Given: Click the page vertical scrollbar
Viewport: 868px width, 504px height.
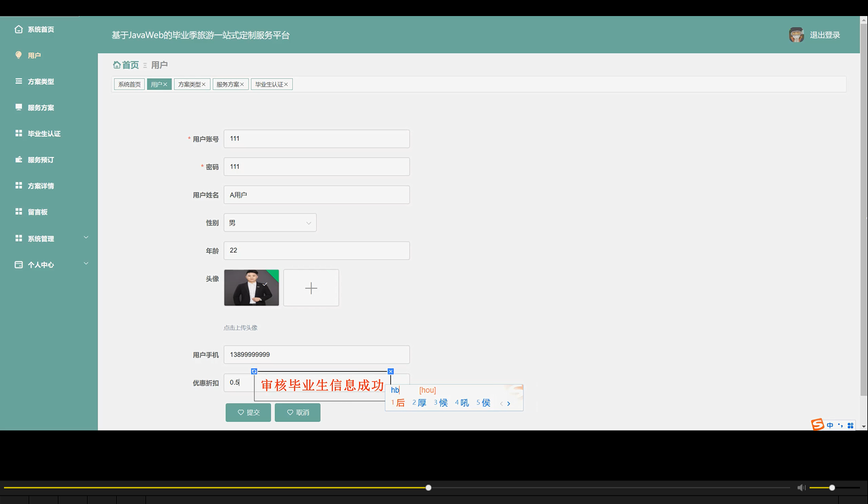Looking at the screenshot, I should pos(864,209).
